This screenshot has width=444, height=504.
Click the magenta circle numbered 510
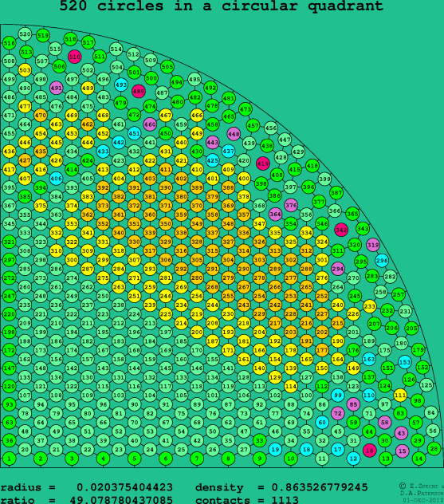click(x=75, y=57)
